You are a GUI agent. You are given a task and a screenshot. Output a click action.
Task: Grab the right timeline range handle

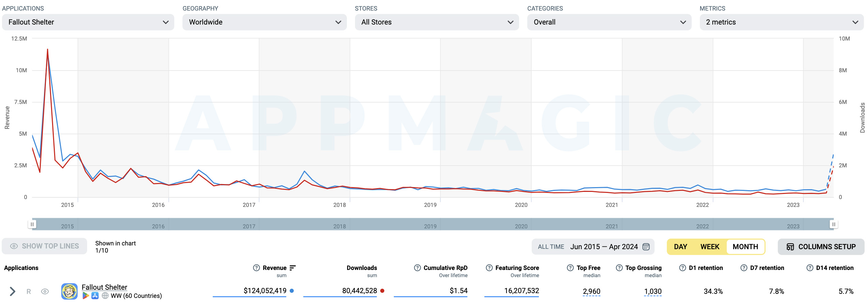[x=833, y=224]
